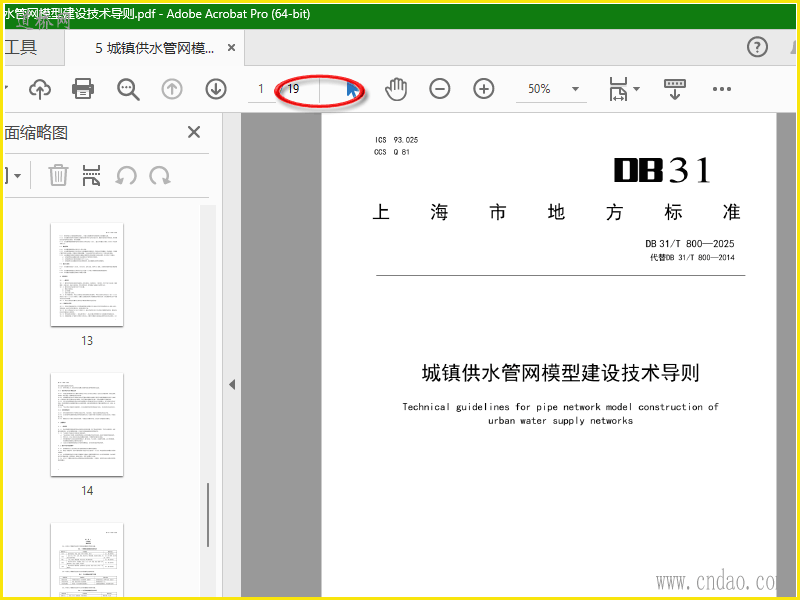Image resolution: width=800 pixels, height=600 pixels.
Task: Close the page thumbnails panel
Action: coord(194,132)
